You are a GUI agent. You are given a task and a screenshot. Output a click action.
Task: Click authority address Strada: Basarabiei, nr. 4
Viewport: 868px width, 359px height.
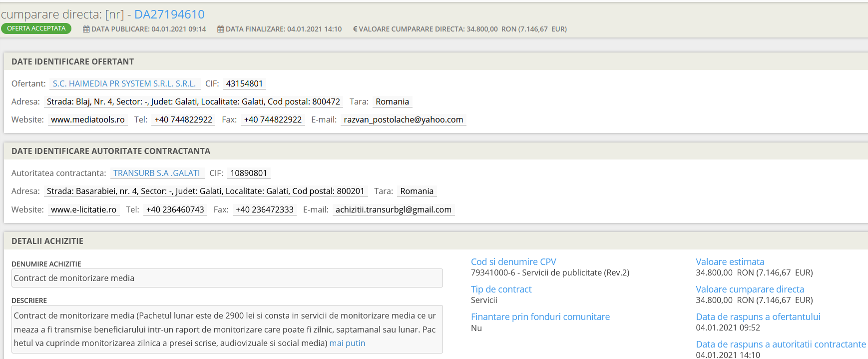(206, 191)
